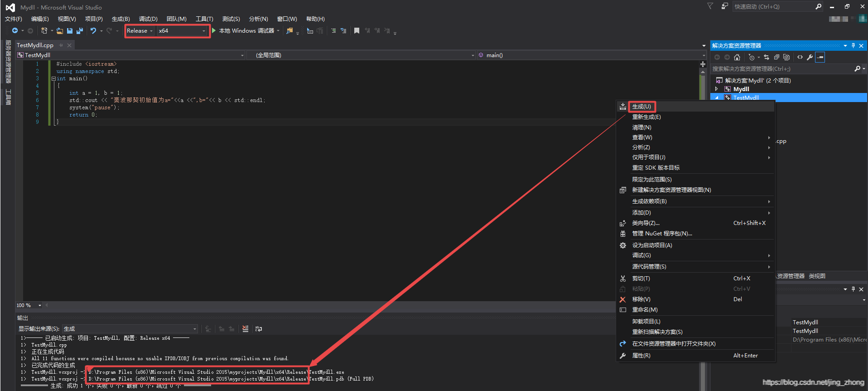Select 在文件资源管理器中打开文件夹(X) entry

point(674,344)
